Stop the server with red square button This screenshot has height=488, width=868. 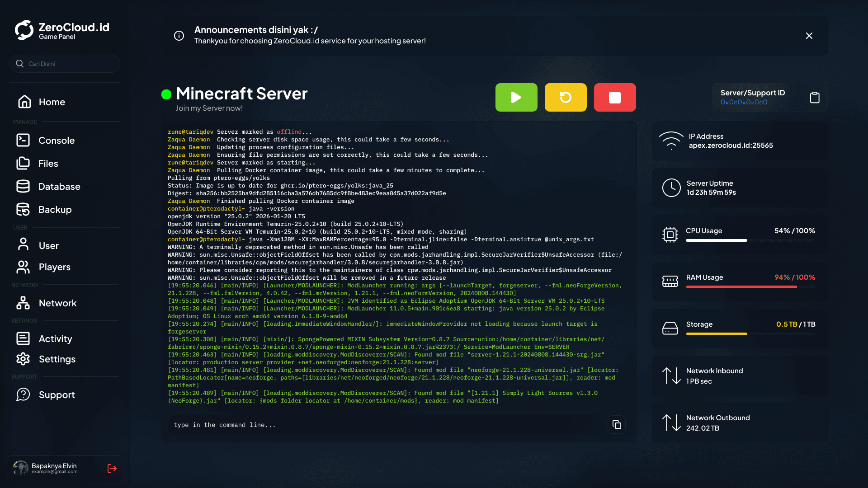(x=615, y=97)
